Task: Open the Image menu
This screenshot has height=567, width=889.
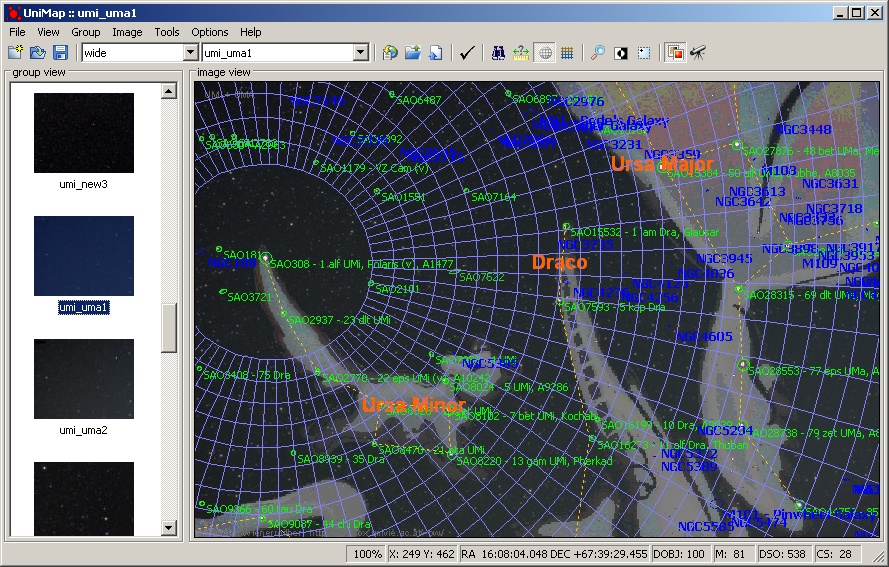Action: coord(127,32)
